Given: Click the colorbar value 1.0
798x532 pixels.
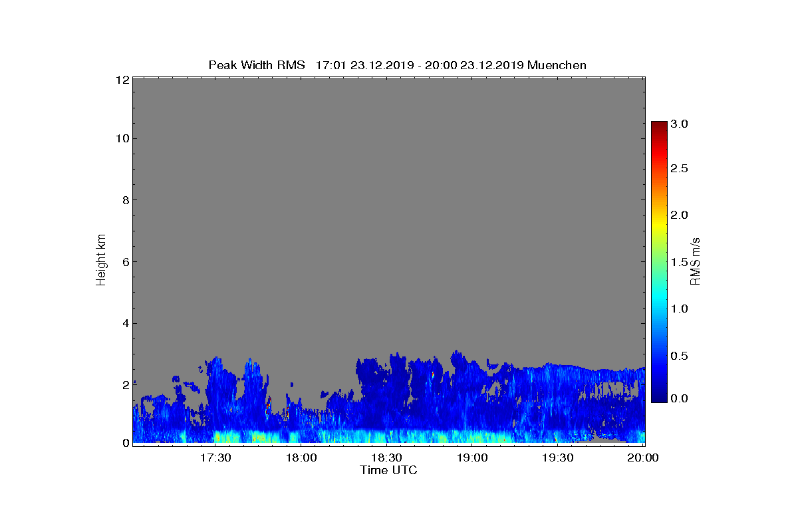Looking at the screenshot, I should [x=679, y=309].
